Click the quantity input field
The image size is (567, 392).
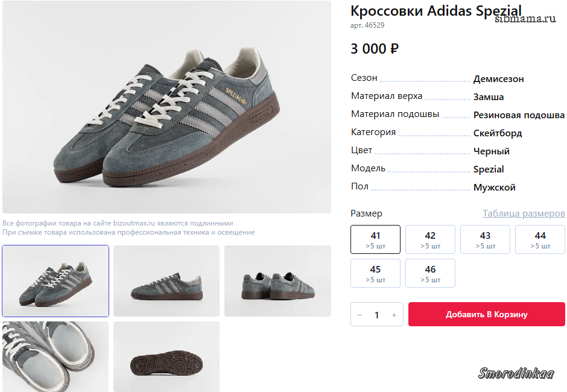(x=377, y=315)
